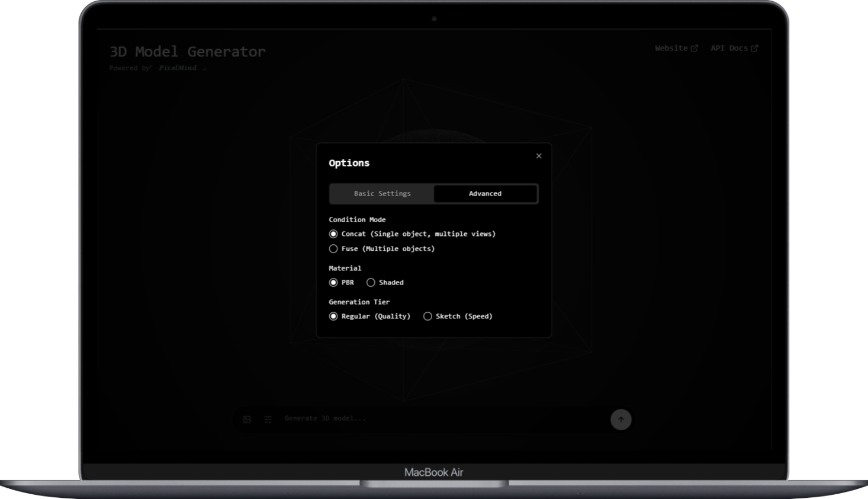Click external-link icon beside Website

tap(695, 49)
